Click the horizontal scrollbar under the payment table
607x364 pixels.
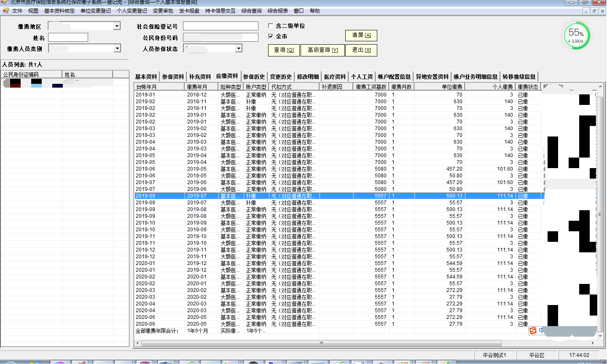click(x=322, y=343)
